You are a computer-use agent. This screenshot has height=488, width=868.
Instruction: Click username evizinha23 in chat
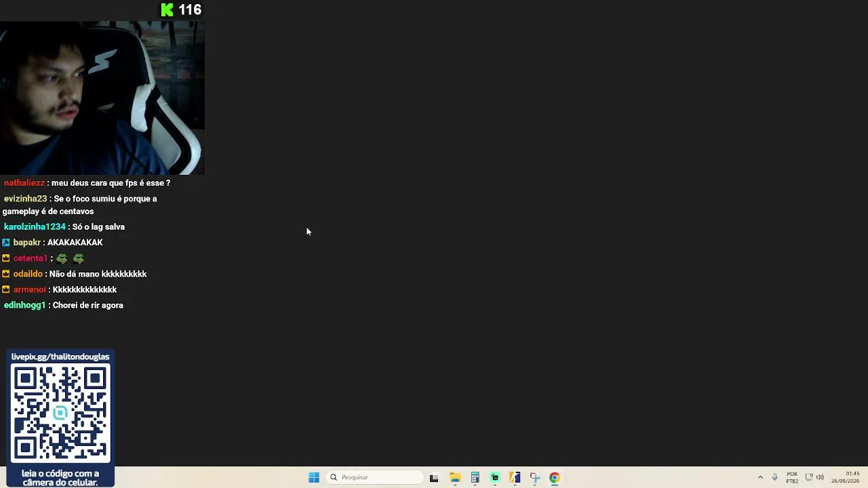point(25,199)
